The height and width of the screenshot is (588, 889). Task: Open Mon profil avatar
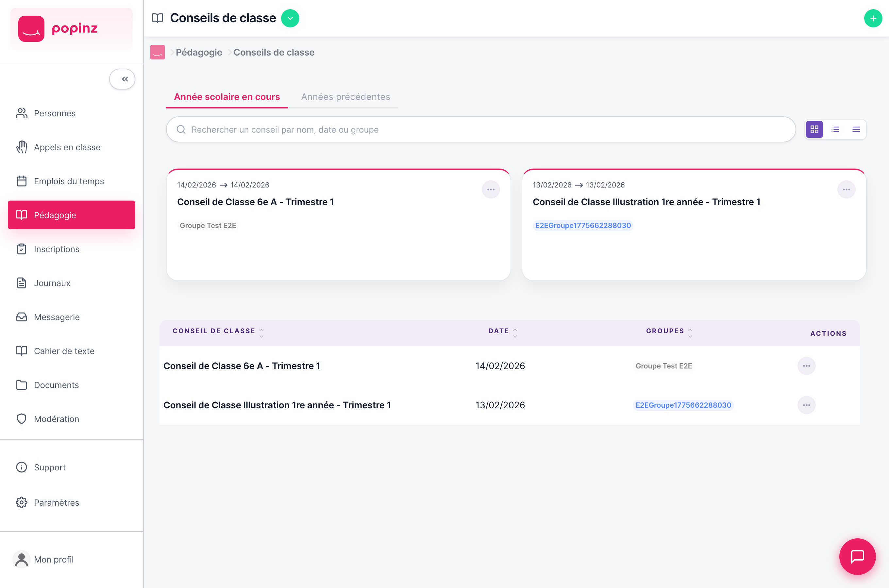(x=21, y=560)
